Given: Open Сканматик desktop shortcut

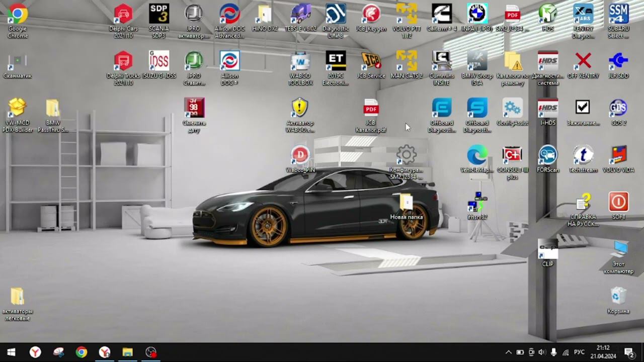Looking at the screenshot, I should [18, 65].
